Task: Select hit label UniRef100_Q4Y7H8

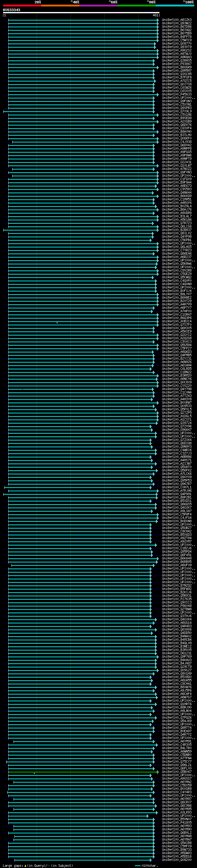Action: click(x=177, y=389)
